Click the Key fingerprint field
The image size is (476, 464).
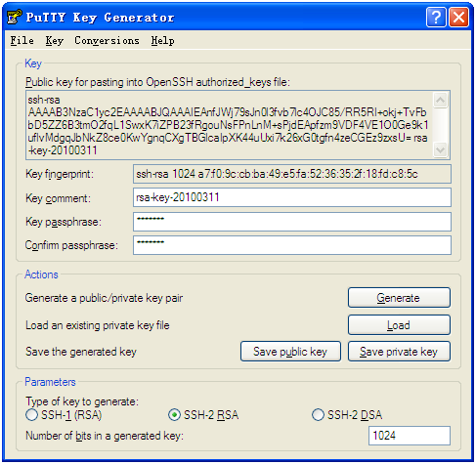click(292, 174)
